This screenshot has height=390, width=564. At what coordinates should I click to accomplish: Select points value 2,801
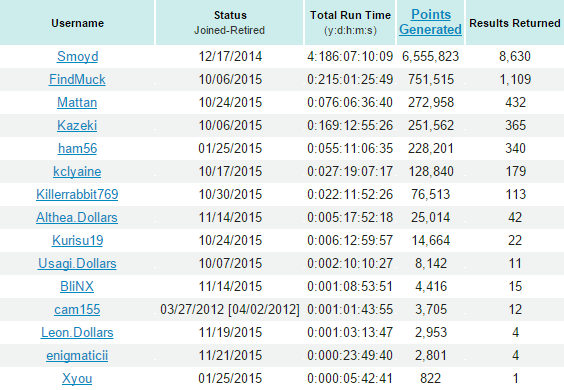click(431, 356)
